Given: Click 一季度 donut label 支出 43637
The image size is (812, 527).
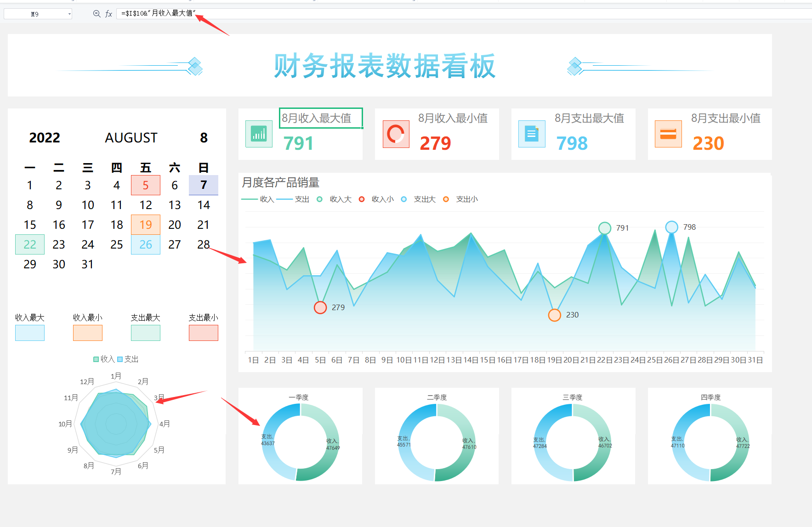Looking at the screenshot, I should [268, 440].
